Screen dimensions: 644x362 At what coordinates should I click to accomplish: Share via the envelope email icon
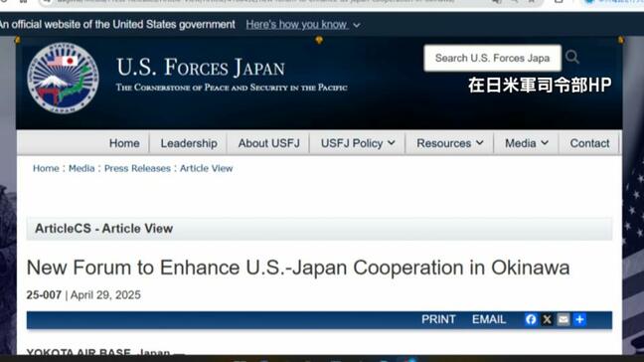click(563, 319)
